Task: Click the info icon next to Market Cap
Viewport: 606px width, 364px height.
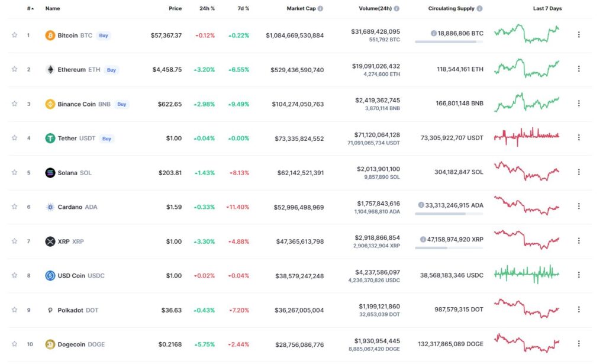Action: (x=320, y=8)
